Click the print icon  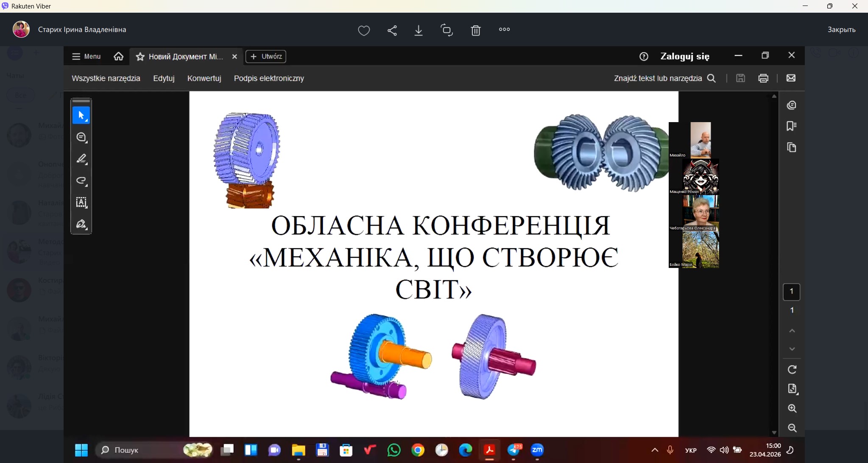[x=763, y=78]
